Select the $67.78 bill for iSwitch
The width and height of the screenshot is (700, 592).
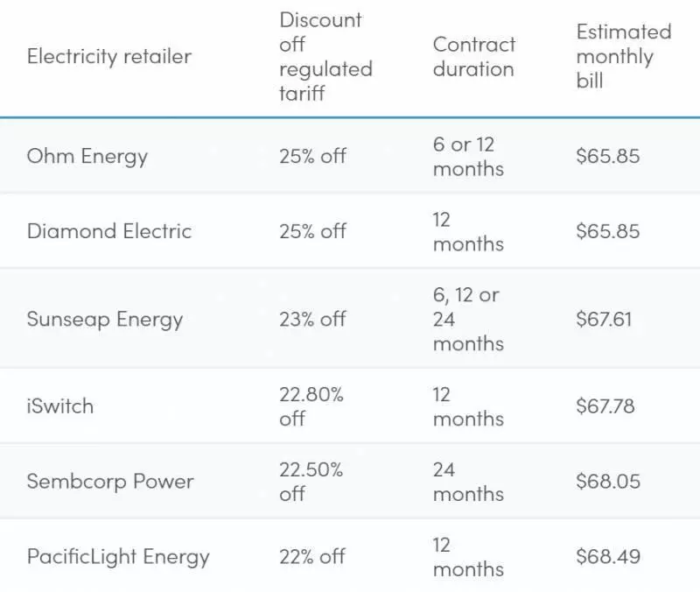(x=605, y=406)
